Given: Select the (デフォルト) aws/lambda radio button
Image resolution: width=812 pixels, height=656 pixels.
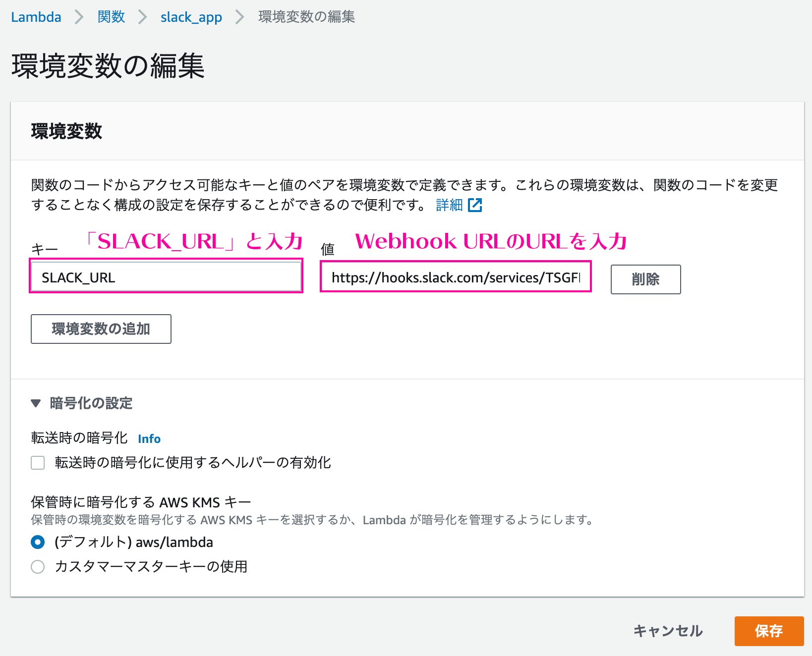Looking at the screenshot, I should pyautogui.click(x=38, y=542).
